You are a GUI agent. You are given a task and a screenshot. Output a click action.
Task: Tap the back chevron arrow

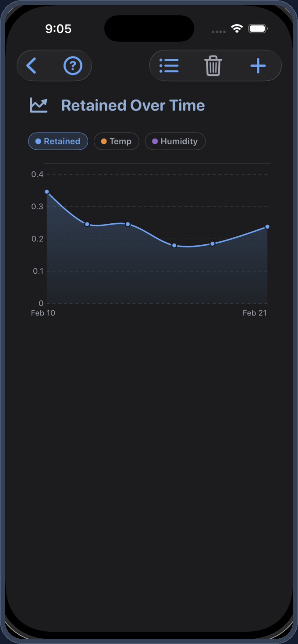(31, 66)
